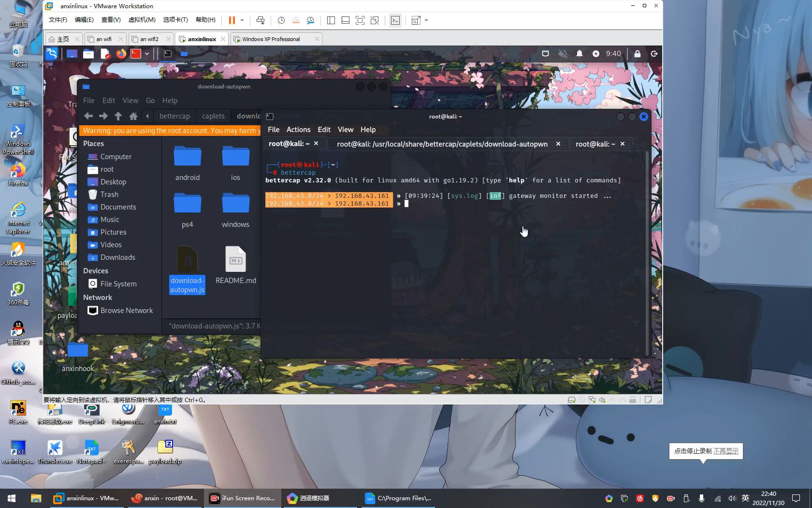812x508 pixels.
Task: Open the iFun Screen Recorder taskbar button
Action: [243, 498]
